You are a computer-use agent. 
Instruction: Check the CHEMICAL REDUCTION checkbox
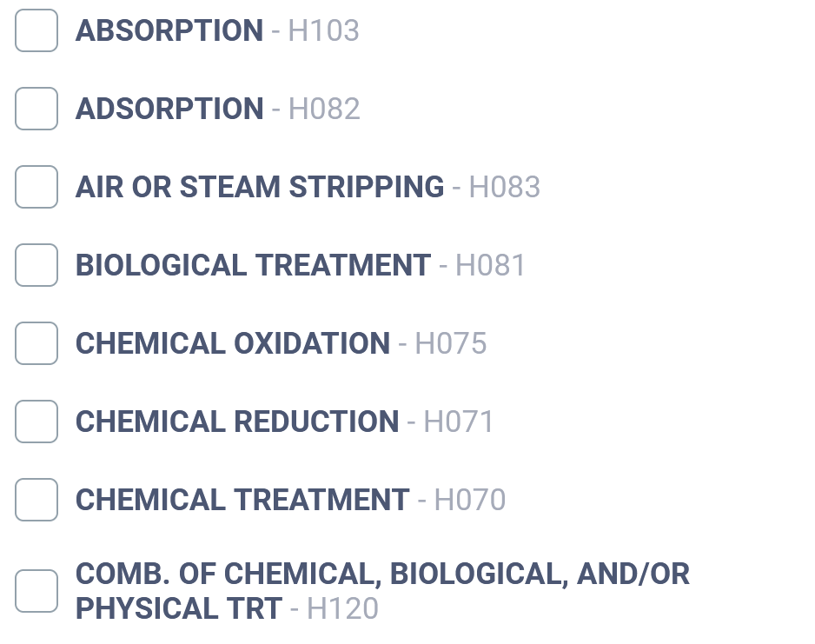[x=36, y=422]
